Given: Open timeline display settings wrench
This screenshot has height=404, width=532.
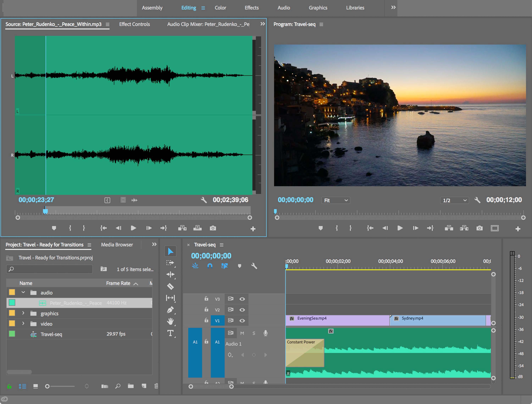Looking at the screenshot, I should [x=254, y=266].
